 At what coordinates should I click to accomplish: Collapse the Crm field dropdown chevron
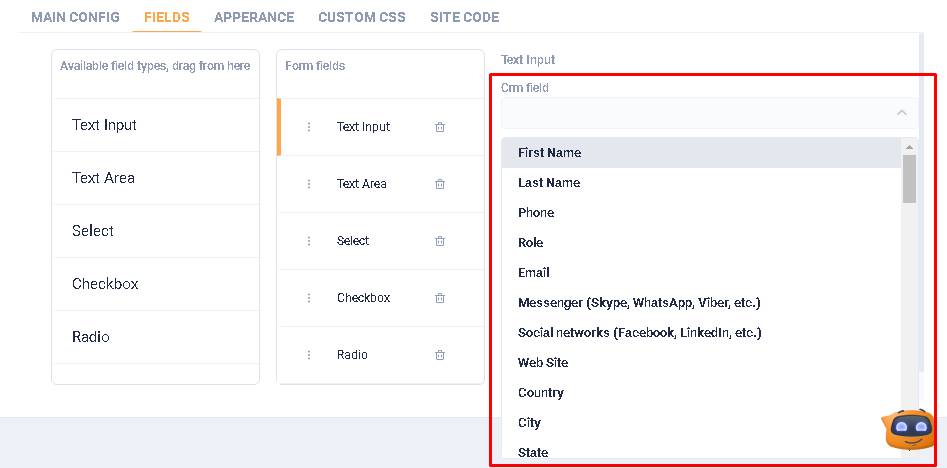click(902, 113)
